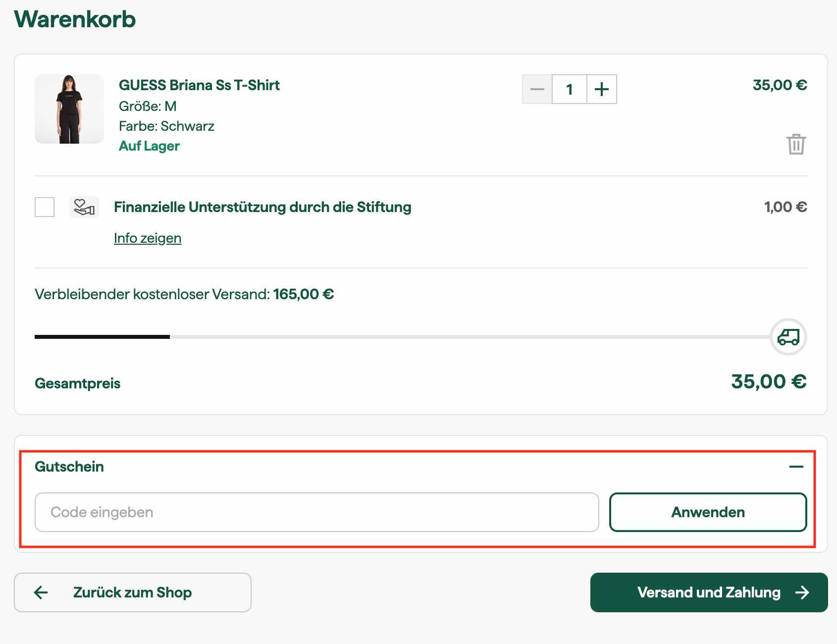This screenshot has height=644, width=837.
Task: Click the left arrow in Zurück zum Shop
Action: pos(41,592)
